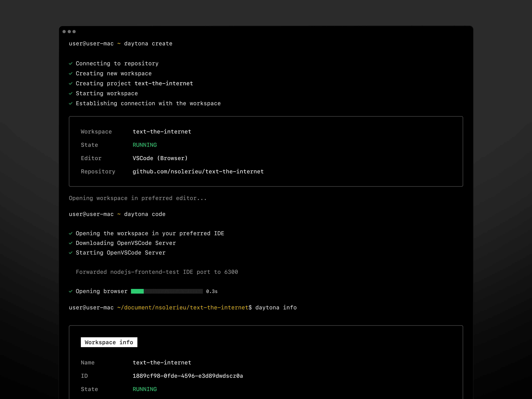Click the "VSCode (Browser)" editor value

click(160, 158)
